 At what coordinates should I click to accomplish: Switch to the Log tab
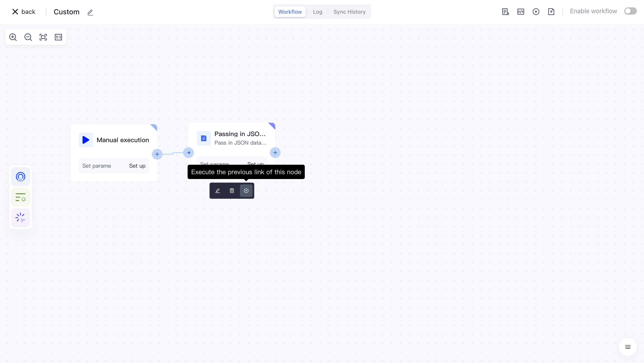click(x=318, y=12)
